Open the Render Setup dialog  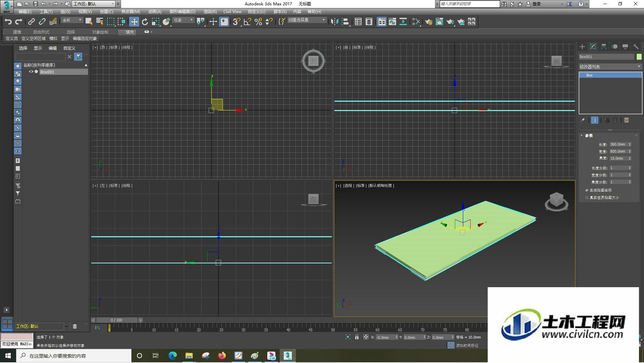[429, 22]
